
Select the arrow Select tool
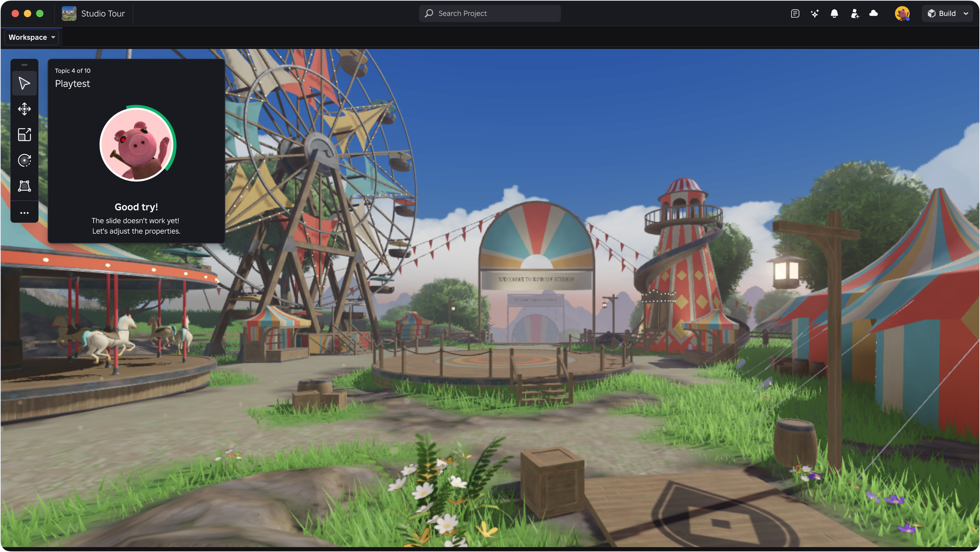tap(24, 83)
